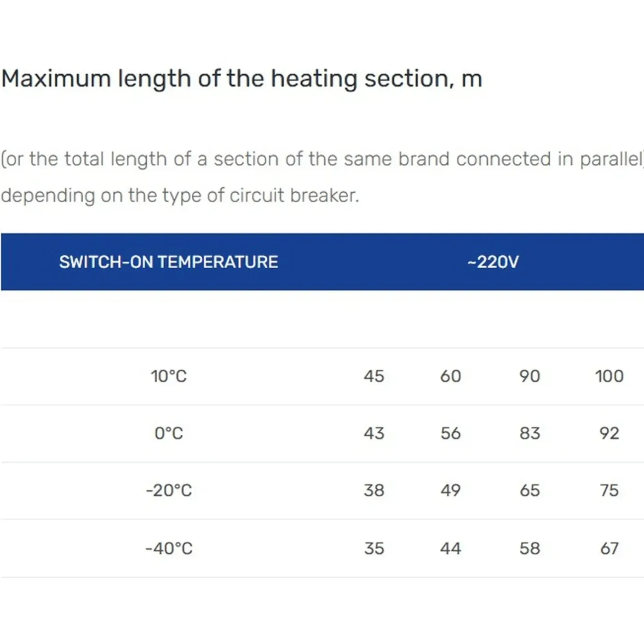This screenshot has height=644, width=644.
Task: Click value 35 in the -40°C row
Action: point(374,548)
